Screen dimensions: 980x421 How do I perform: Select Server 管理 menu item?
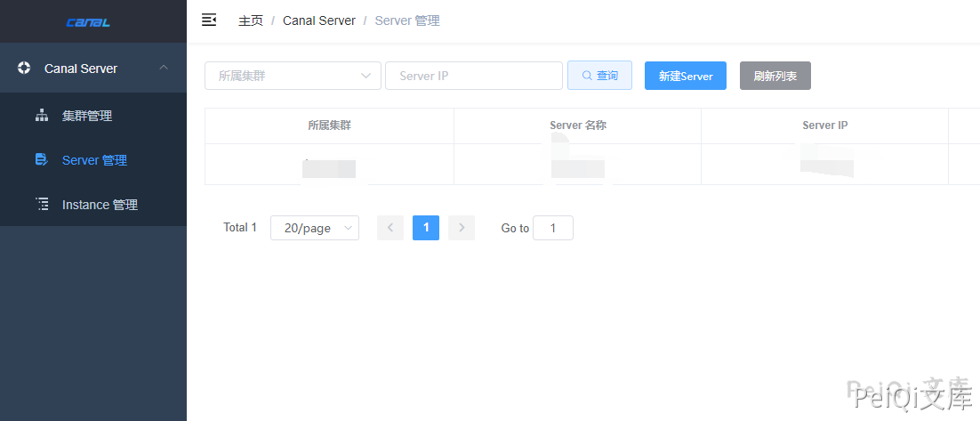93,160
